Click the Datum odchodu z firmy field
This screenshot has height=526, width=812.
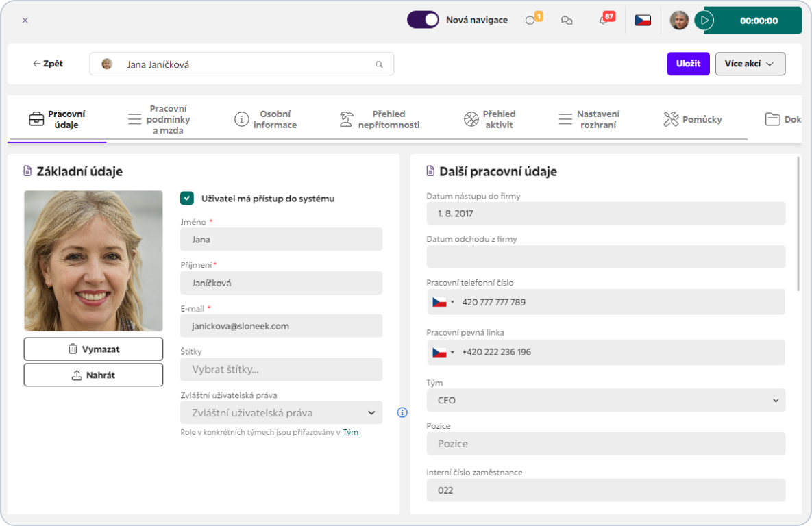pos(606,257)
